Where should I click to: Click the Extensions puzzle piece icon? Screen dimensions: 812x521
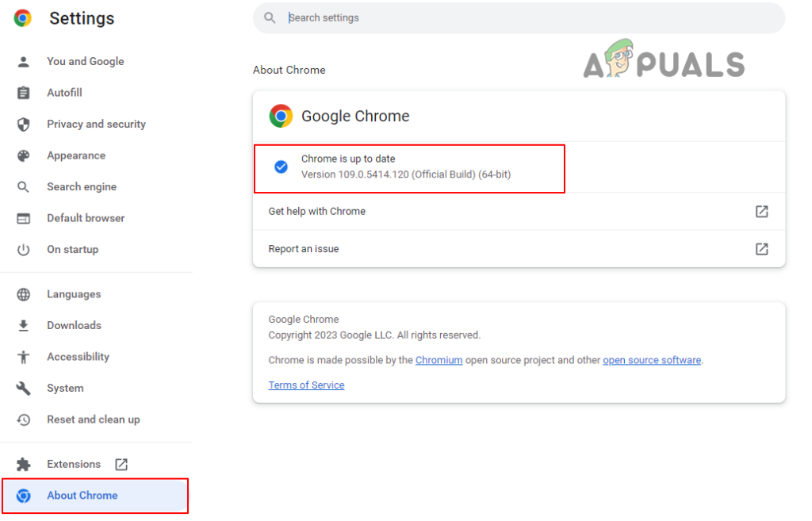click(x=23, y=465)
